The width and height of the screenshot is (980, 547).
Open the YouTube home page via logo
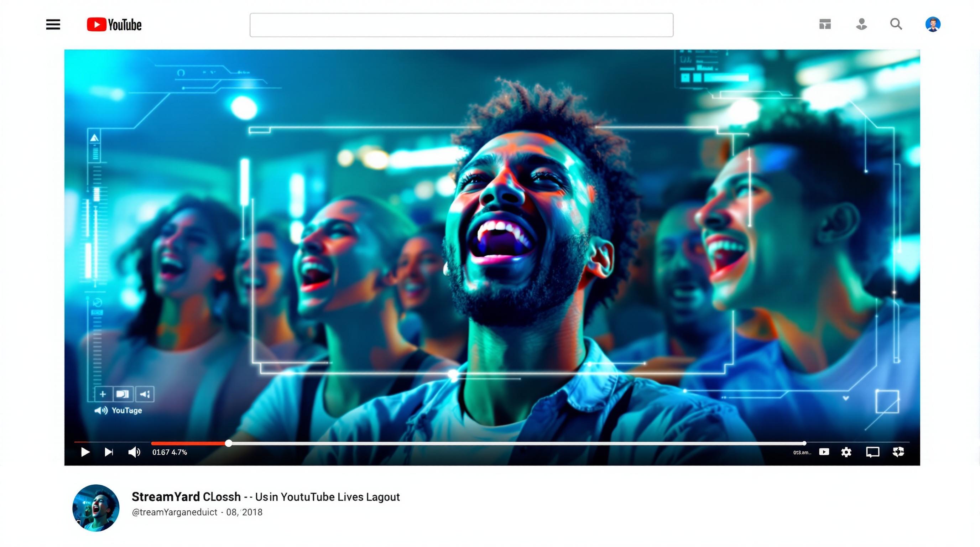point(113,24)
